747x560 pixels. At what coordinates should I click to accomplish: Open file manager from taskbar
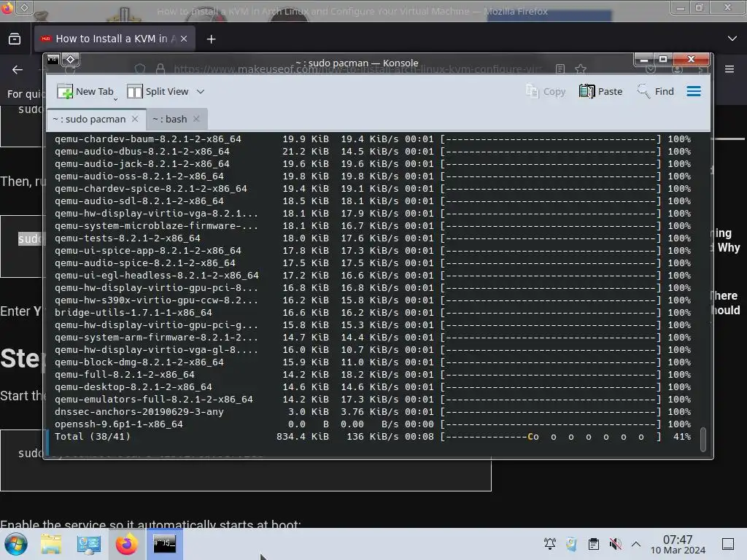51,544
